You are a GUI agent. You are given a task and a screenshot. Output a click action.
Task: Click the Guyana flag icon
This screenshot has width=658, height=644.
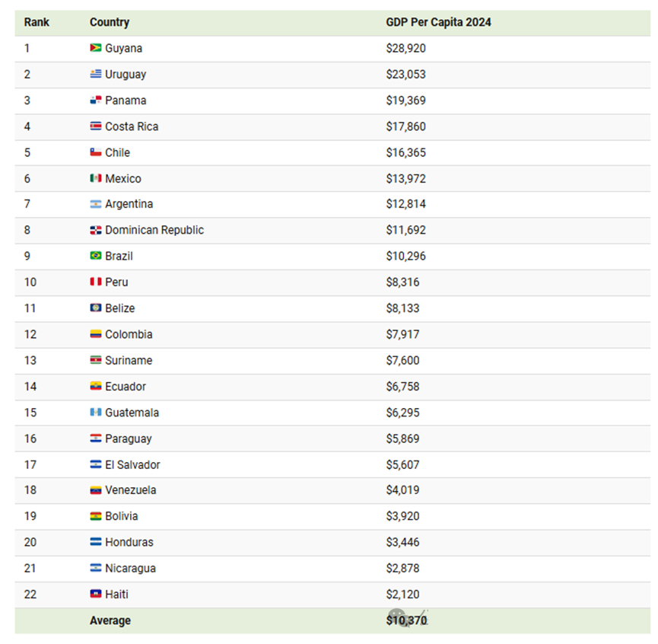(x=96, y=48)
